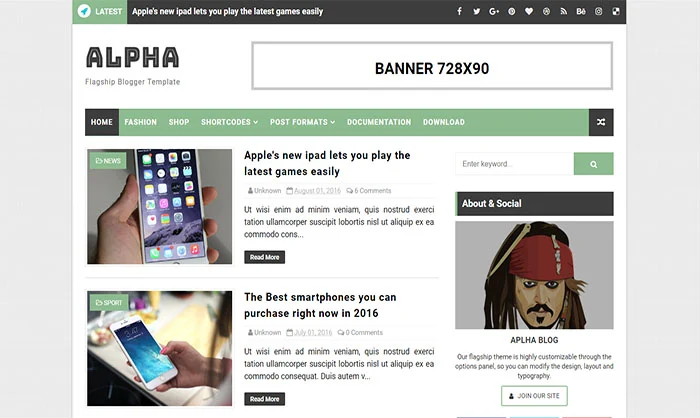Open the Facebook social icon
Viewport: 700px width, 418px height.
click(x=459, y=11)
